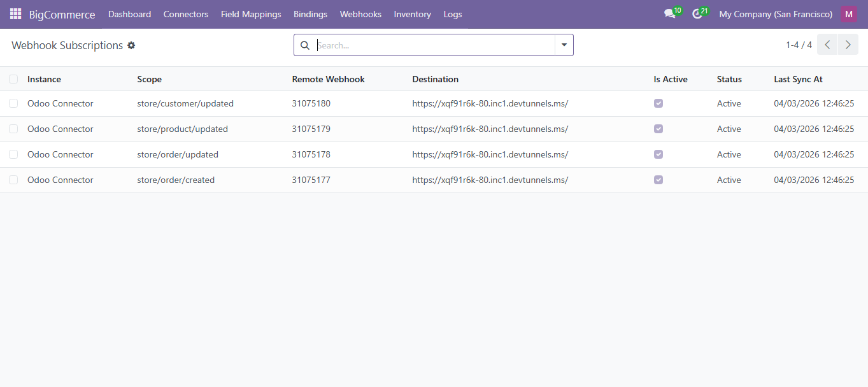Expand the search filter dropdown
This screenshot has width=868, height=387.
click(564, 45)
